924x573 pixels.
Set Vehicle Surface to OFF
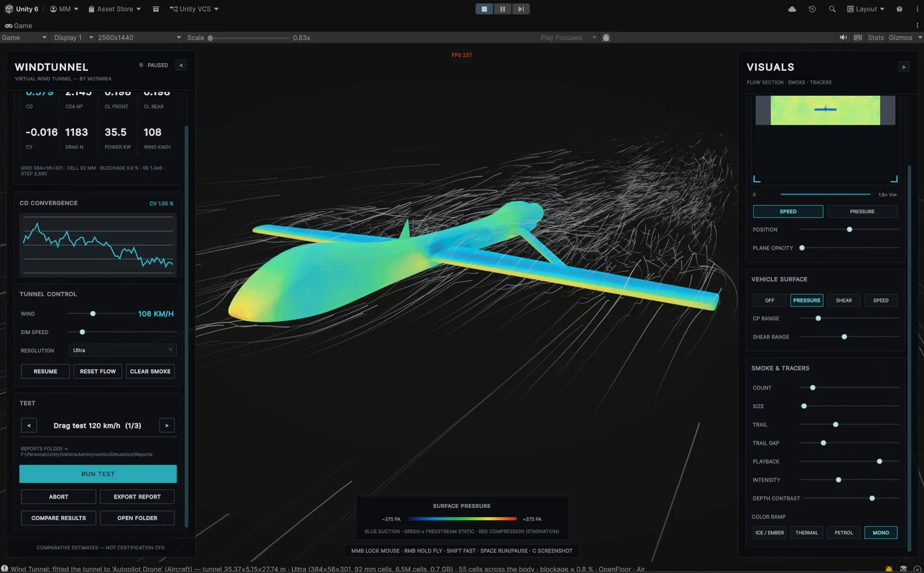tap(770, 301)
